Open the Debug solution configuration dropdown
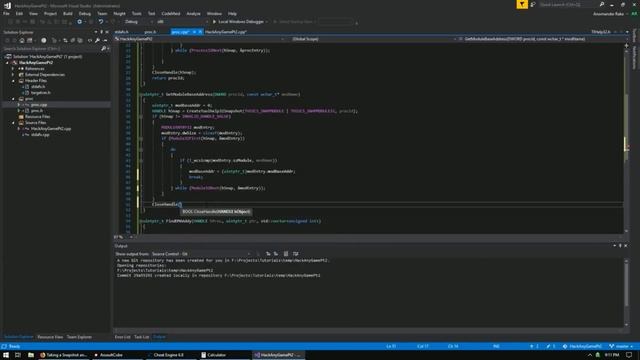 (x=138, y=22)
